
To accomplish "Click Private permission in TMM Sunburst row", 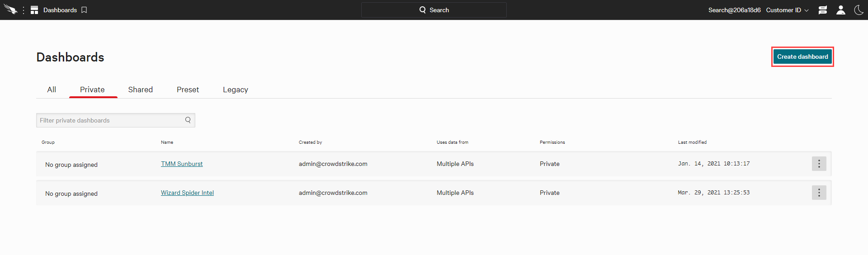I will pyautogui.click(x=550, y=164).
